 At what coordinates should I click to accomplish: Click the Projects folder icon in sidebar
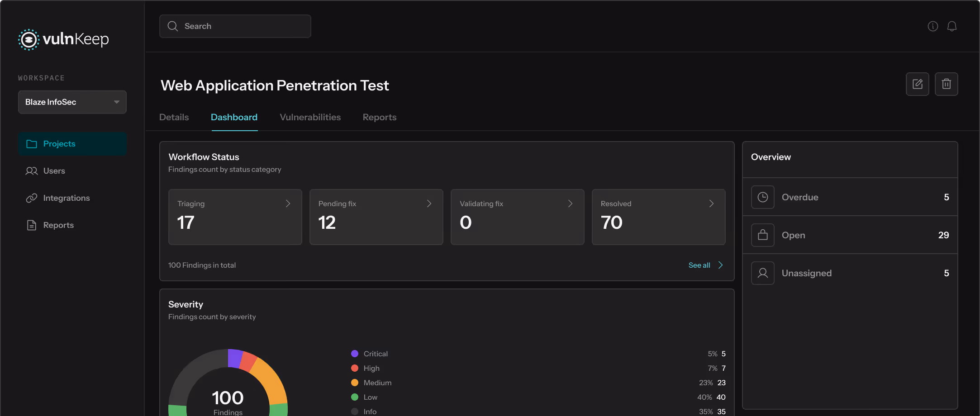[x=32, y=144]
